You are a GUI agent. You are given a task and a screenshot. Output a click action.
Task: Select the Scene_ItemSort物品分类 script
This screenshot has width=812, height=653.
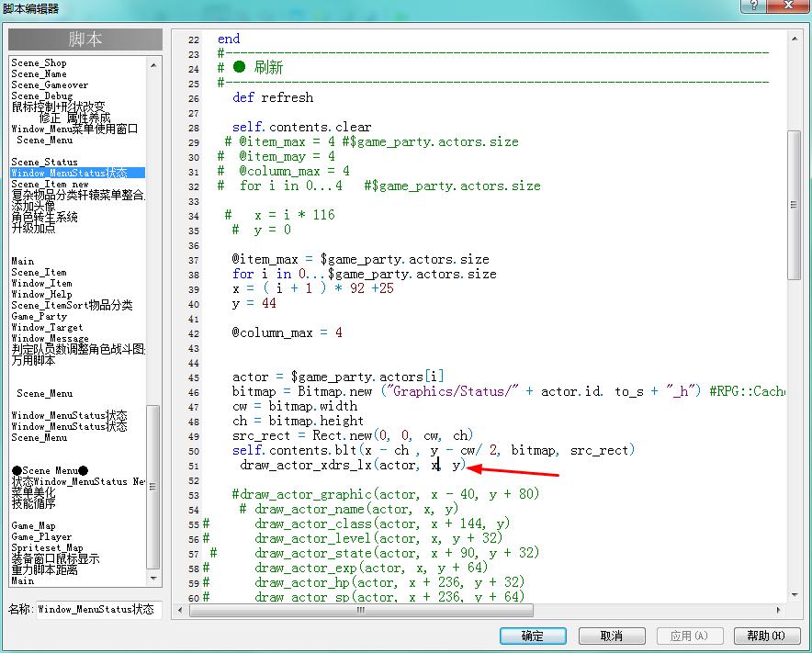(72, 305)
